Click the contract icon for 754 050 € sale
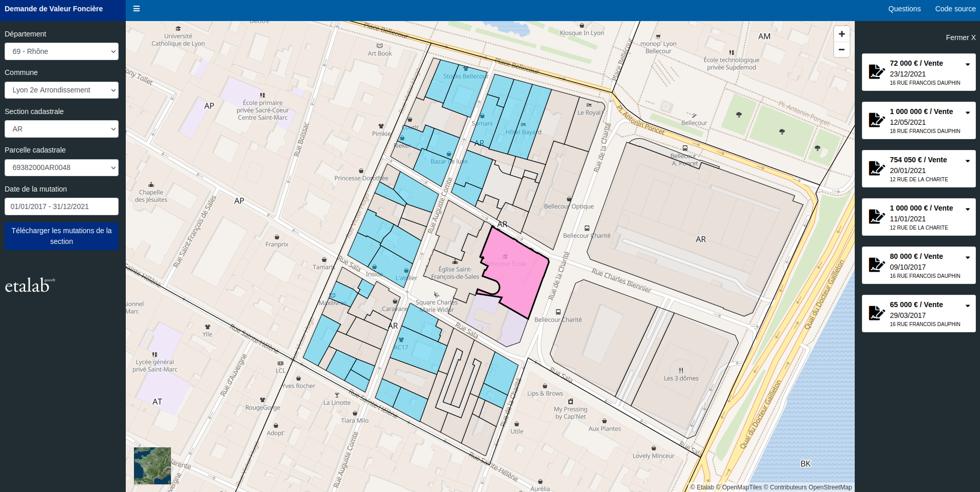The height and width of the screenshot is (492, 980). tap(876, 168)
